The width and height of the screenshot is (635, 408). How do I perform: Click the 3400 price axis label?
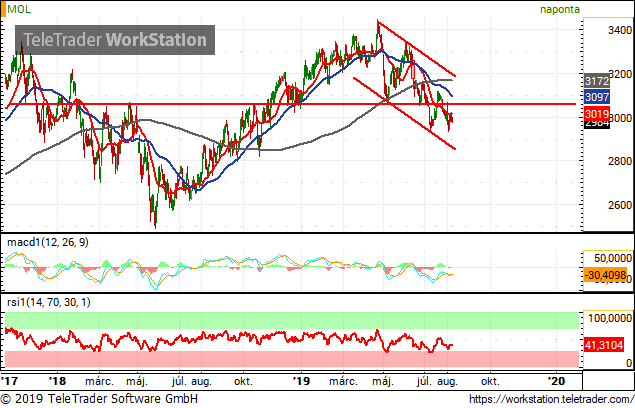point(620,30)
